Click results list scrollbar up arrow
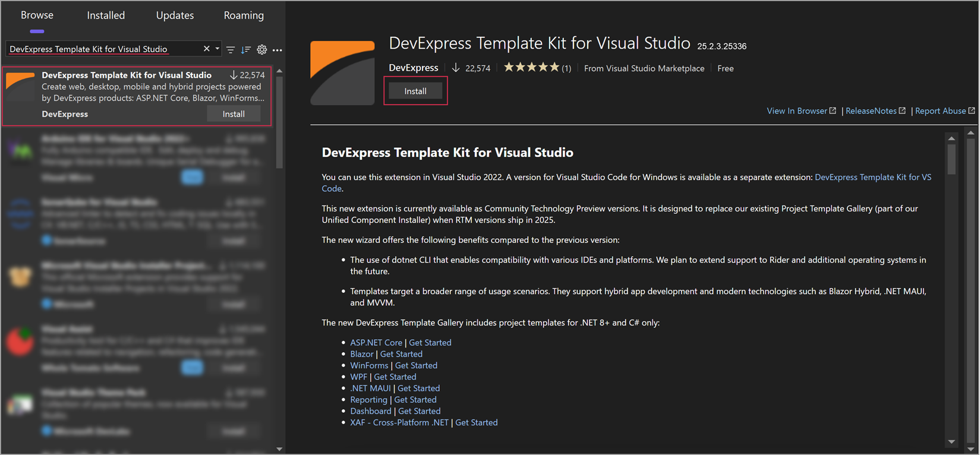The width and height of the screenshot is (980, 455). pyautogui.click(x=279, y=71)
